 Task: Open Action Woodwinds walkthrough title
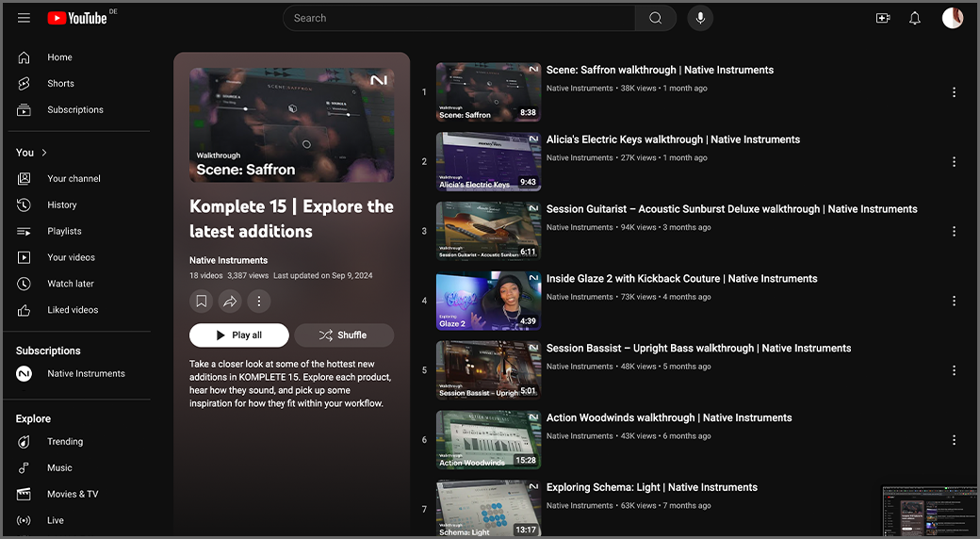[x=669, y=417]
